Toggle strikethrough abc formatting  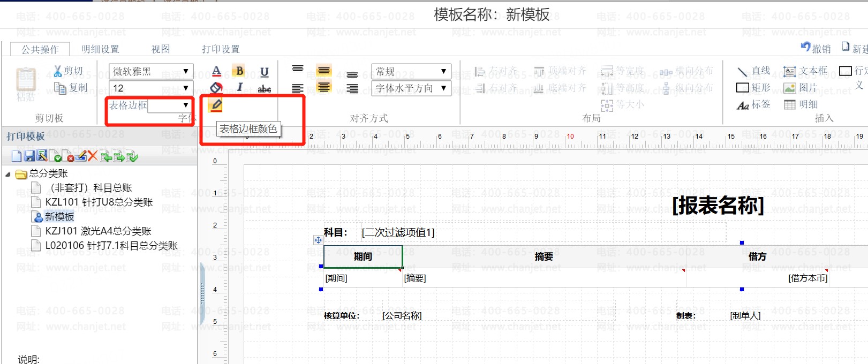265,89
